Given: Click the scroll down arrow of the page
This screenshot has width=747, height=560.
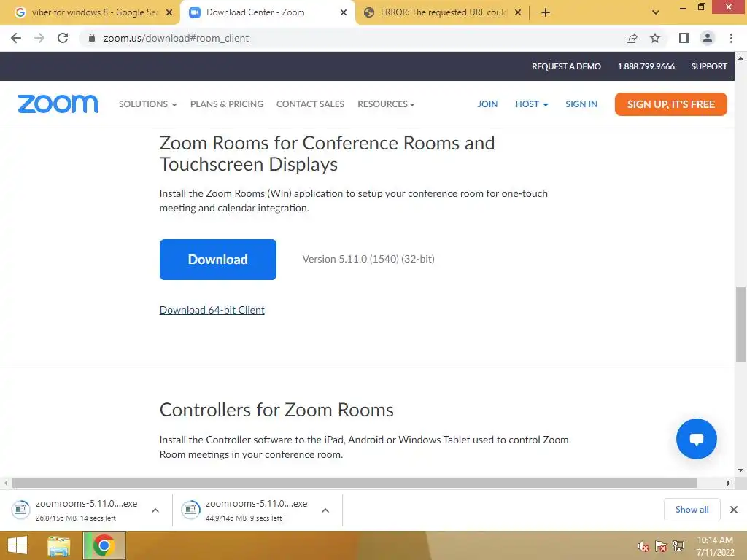Looking at the screenshot, I should [740, 470].
